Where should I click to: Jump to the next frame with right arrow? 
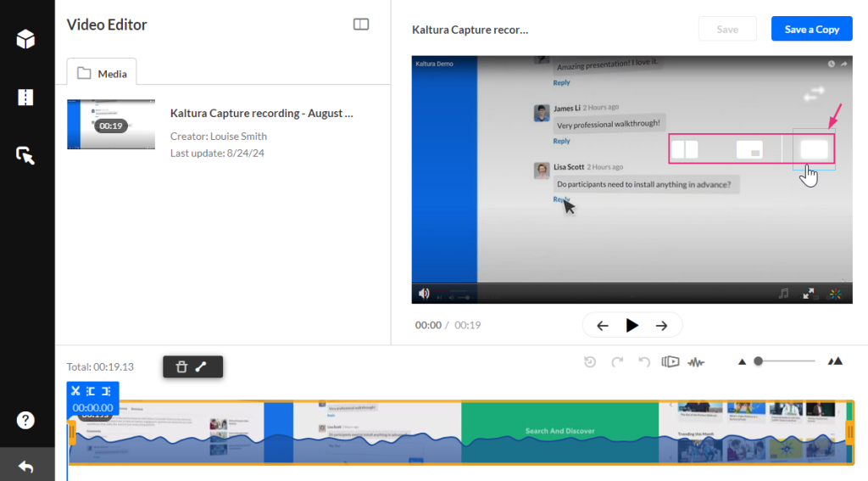[x=662, y=325]
